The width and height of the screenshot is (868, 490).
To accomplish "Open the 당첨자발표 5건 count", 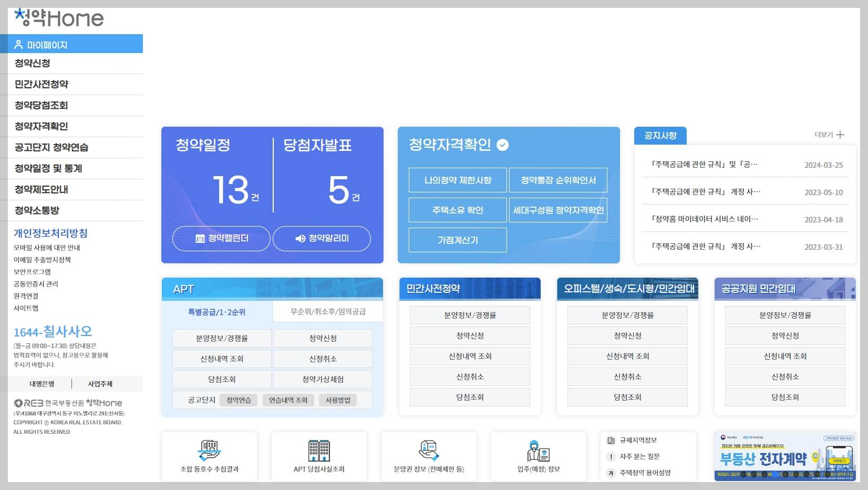I will point(344,190).
